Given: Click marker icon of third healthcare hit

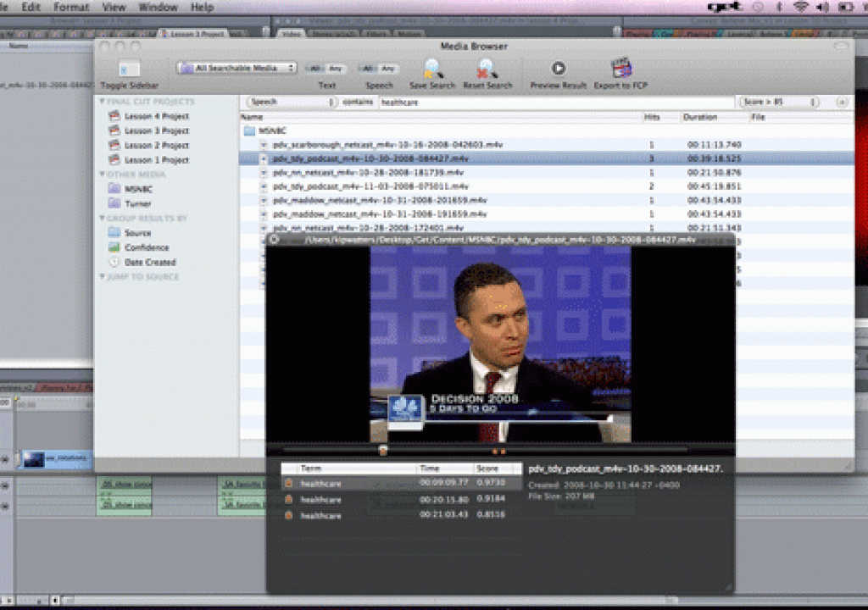Looking at the screenshot, I should (288, 515).
